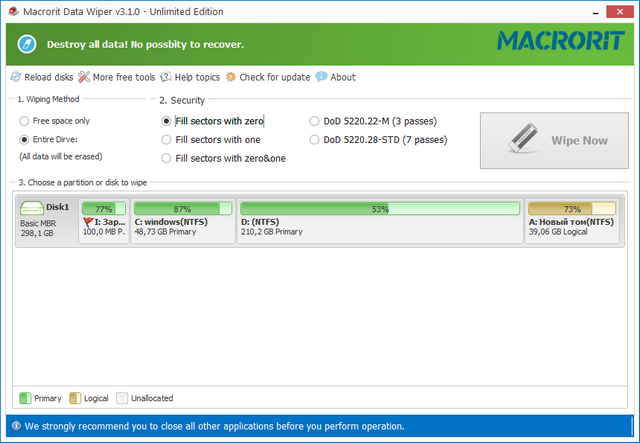This screenshot has height=443, width=640.
Task: Select the I: 100,0 MB partition
Action: pos(104,222)
